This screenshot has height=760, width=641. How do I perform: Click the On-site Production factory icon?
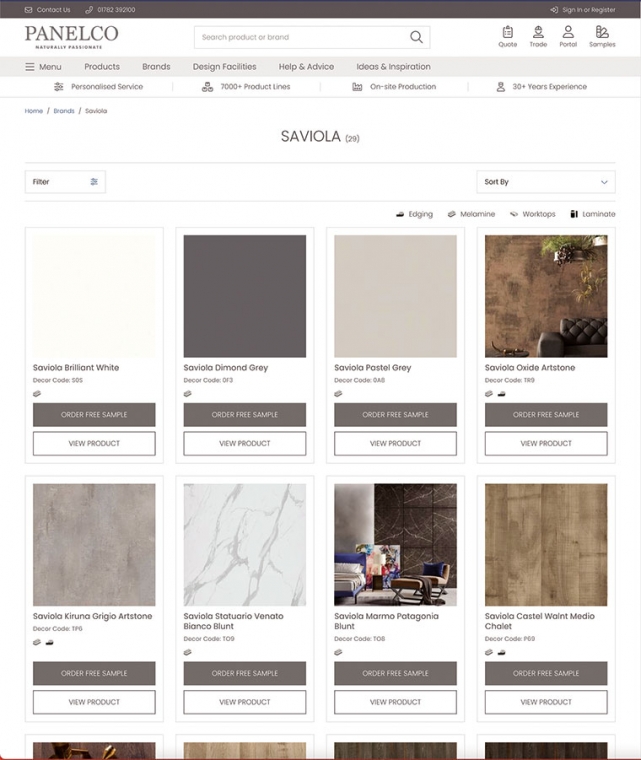pyautogui.click(x=357, y=87)
